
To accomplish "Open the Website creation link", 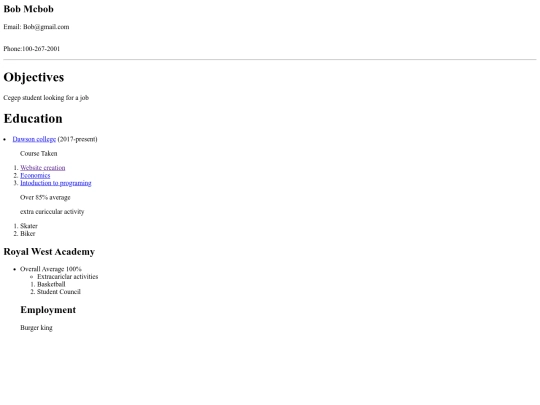I will click(43, 168).
